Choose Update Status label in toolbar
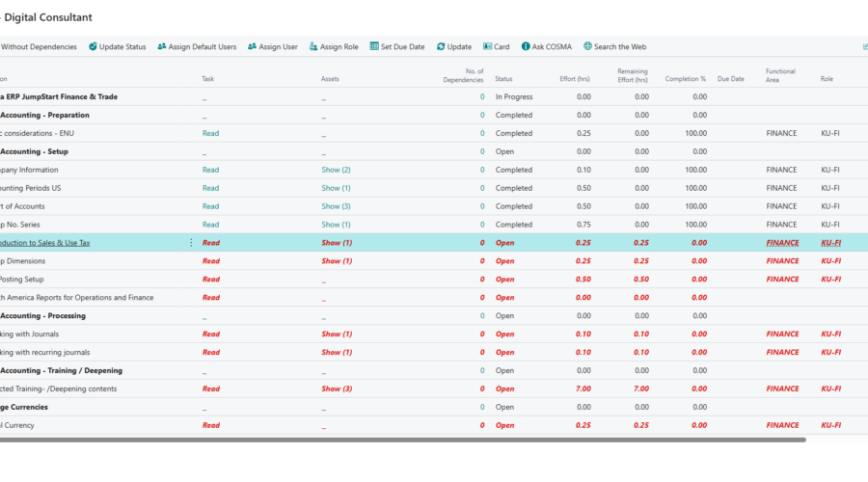868x482 pixels. 122,47
